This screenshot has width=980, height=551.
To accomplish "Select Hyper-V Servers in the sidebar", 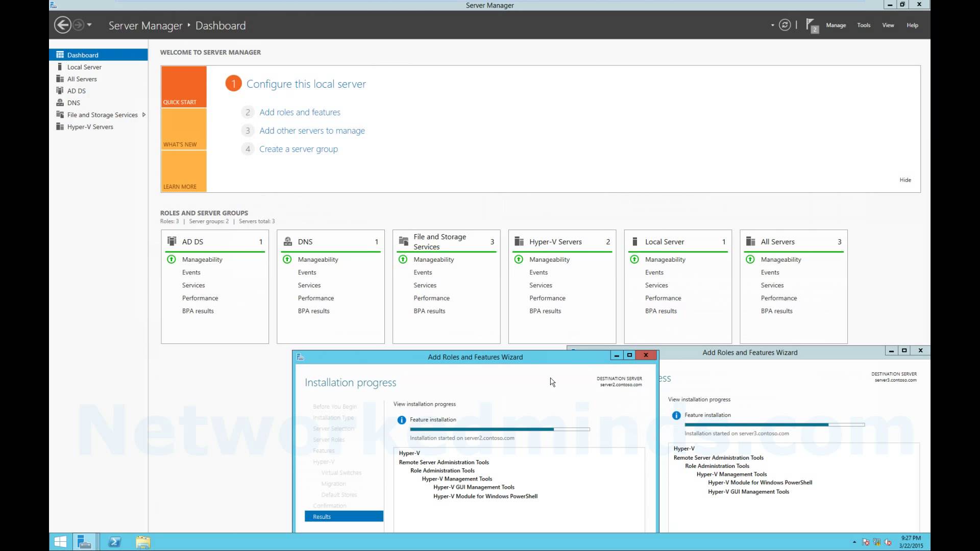I will (99, 127).
